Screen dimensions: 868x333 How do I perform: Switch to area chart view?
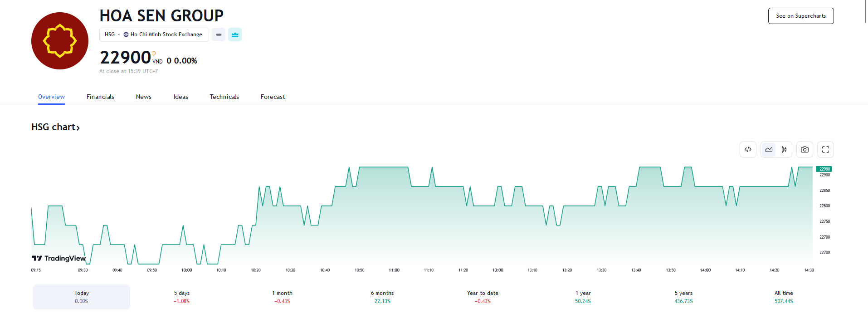pos(769,149)
